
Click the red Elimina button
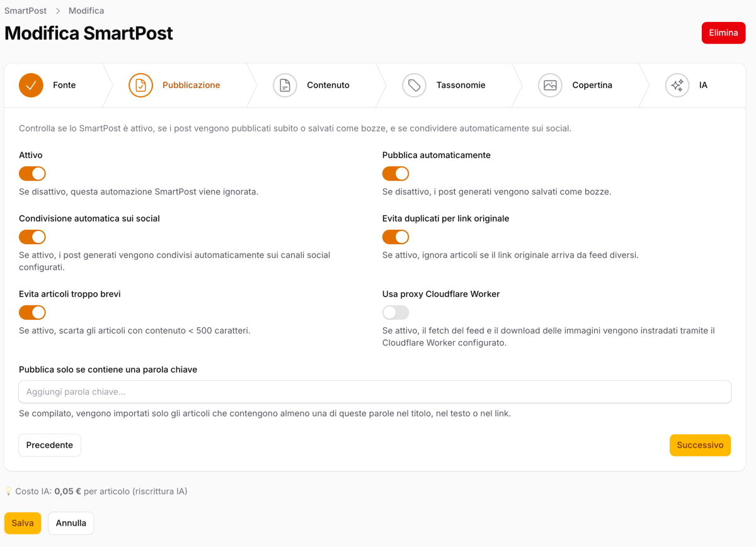(x=723, y=33)
